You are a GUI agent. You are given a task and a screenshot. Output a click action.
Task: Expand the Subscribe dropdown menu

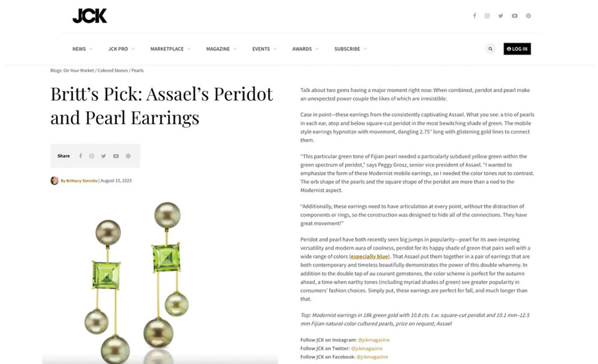pyautogui.click(x=350, y=49)
